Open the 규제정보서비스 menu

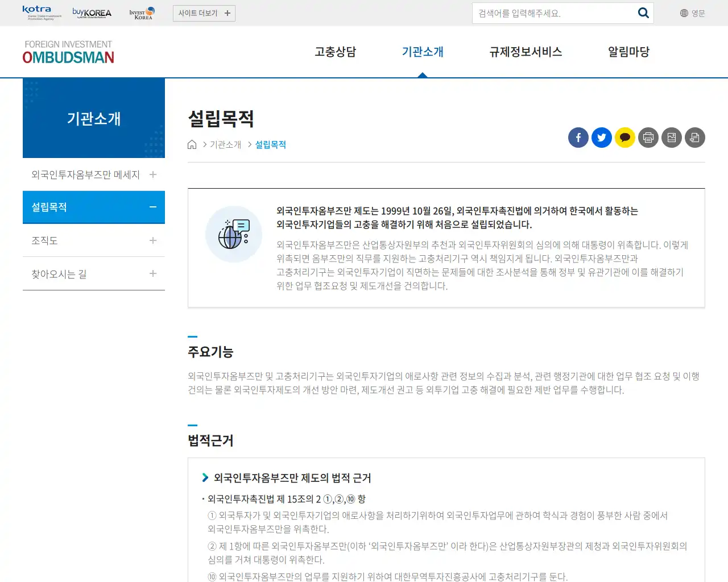[x=526, y=52]
